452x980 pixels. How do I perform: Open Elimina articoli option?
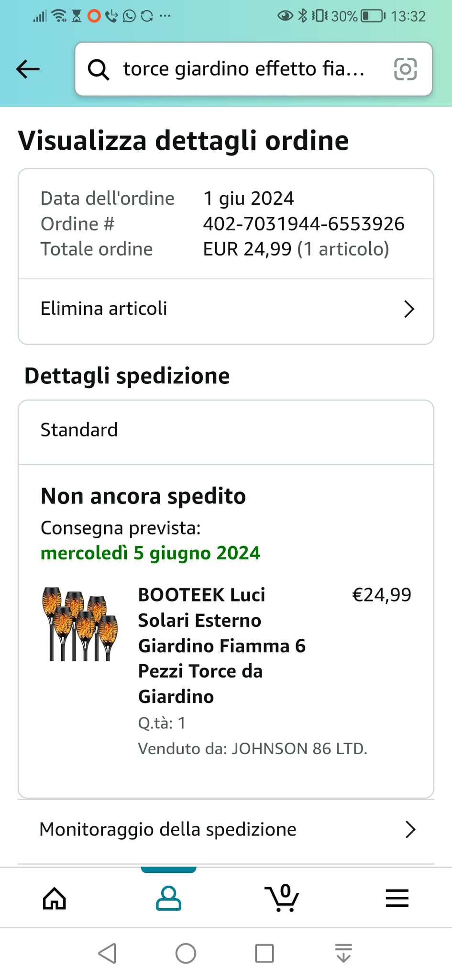pyautogui.click(x=104, y=309)
